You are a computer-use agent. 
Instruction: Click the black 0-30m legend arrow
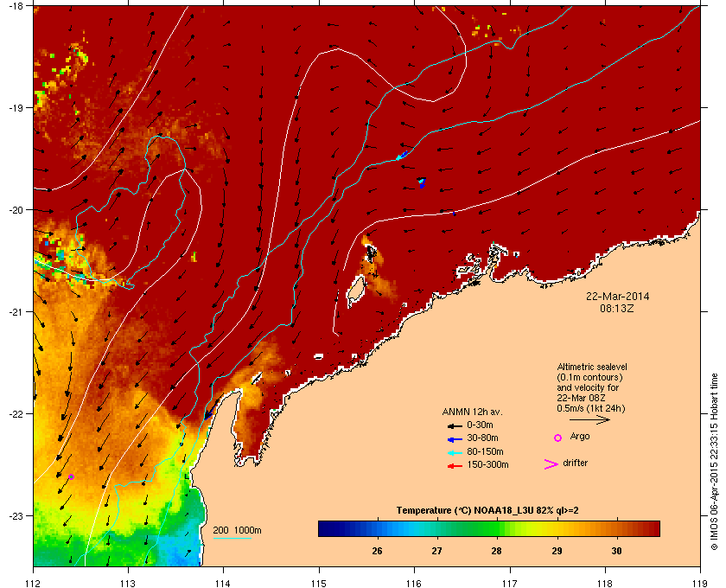[455, 425]
